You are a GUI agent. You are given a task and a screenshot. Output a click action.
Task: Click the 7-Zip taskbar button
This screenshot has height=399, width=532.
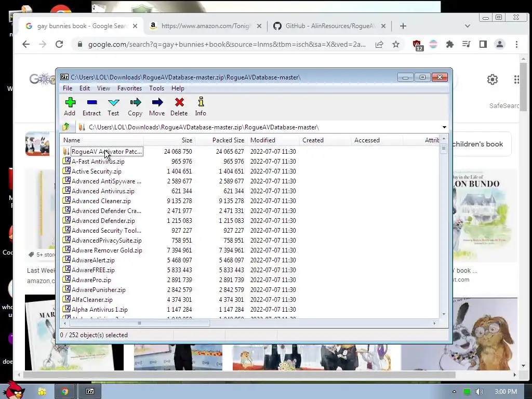coord(89,392)
